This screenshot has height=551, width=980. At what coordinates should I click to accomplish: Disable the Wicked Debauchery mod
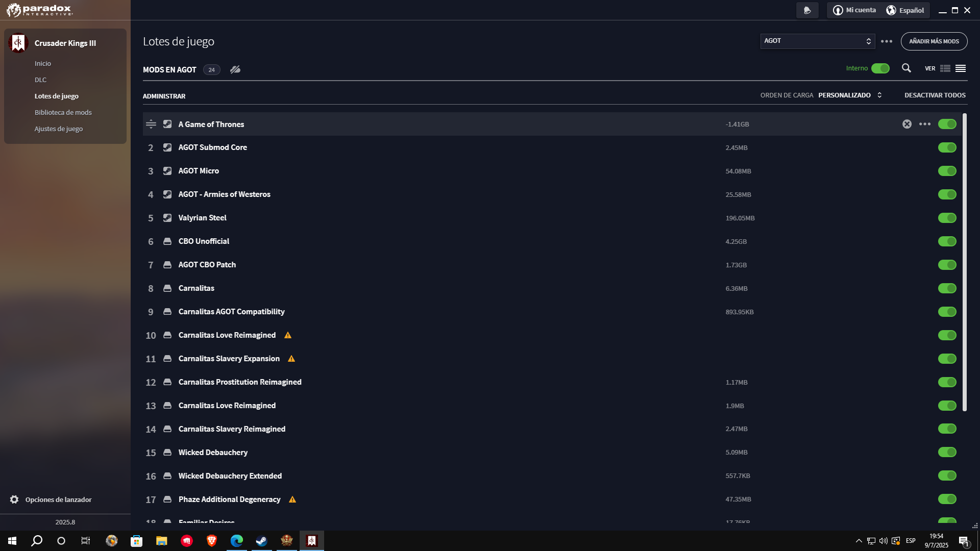pyautogui.click(x=947, y=452)
